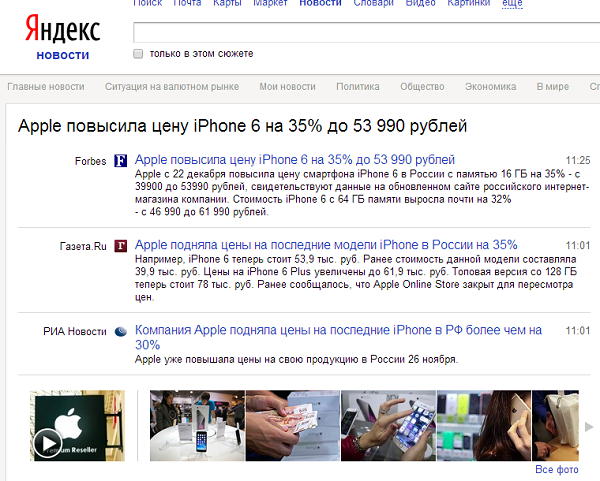
Task: Go to Ситуация на валютном рынке tab
Action: 172,87
